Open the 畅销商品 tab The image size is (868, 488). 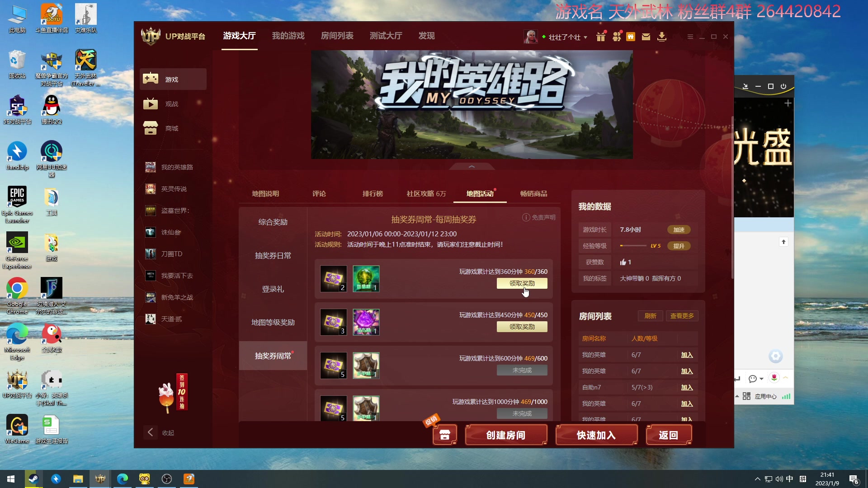click(533, 194)
